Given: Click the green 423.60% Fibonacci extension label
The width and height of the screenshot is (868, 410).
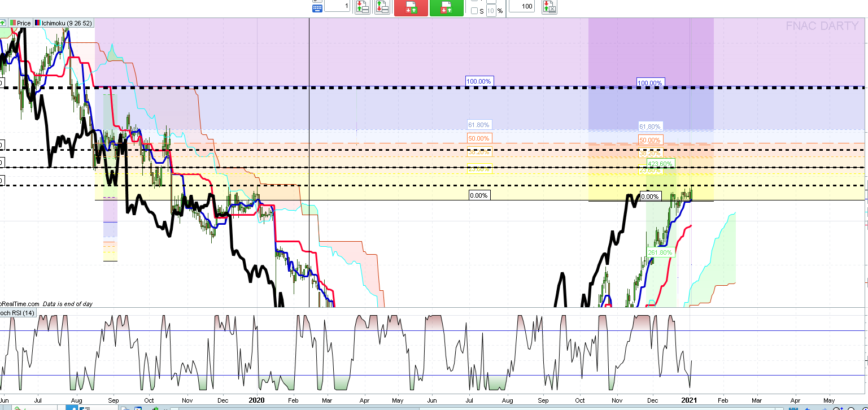Looking at the screenshot, I should pyautogui.click(x=660, y=164).
